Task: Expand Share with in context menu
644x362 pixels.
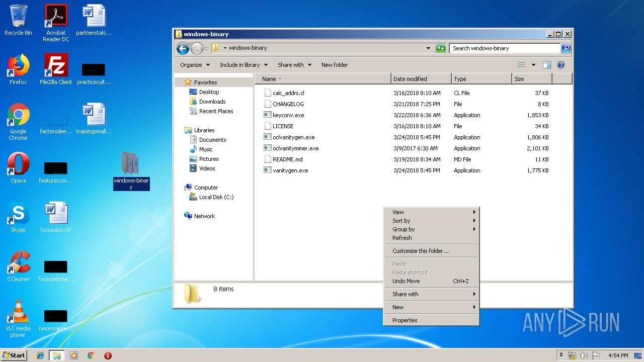Action: (x=432, y=294)
